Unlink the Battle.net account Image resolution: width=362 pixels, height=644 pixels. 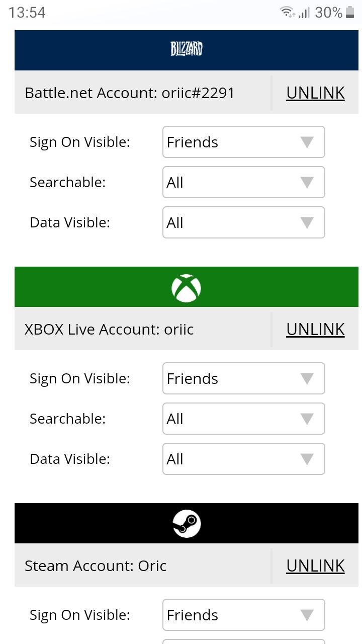(x=315, y=93)
